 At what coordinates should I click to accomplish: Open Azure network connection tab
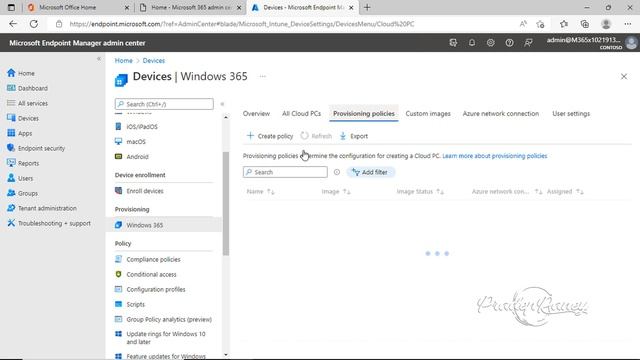(x=500, y=113)
